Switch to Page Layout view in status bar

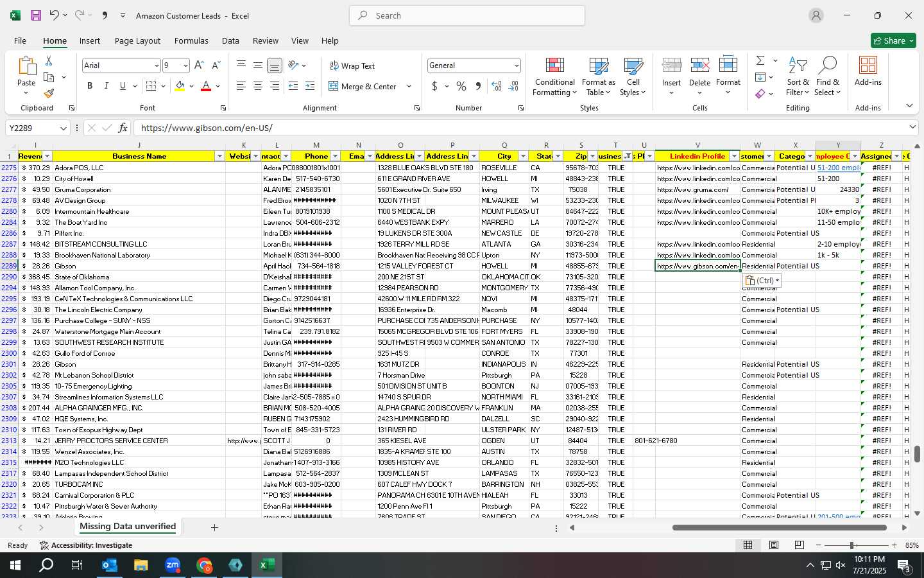[x=774, y=545]
